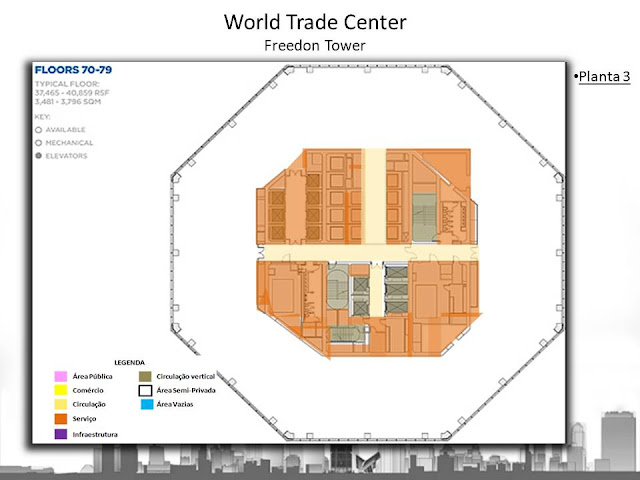Screen dimensions: 640x480
Task: Click the pale yellow Circulação swatch
Action: [x=61, y=404]
